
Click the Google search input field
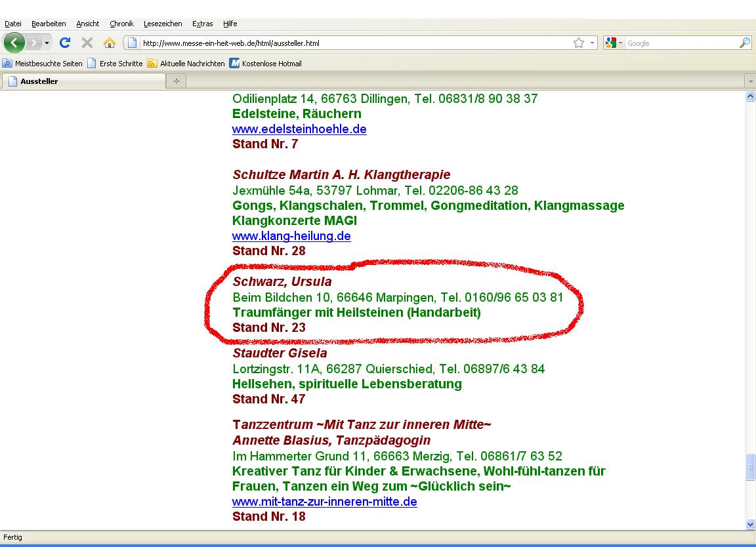680,43
